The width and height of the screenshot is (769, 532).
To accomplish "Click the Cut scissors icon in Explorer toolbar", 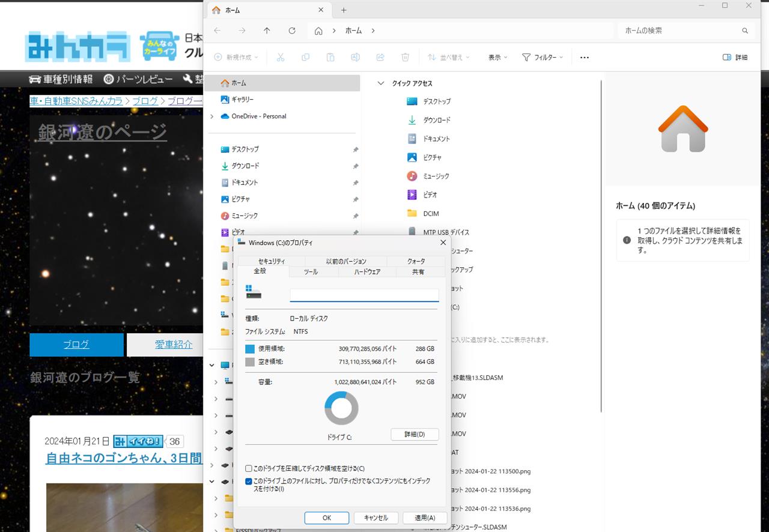I will (x=280, y=57).
